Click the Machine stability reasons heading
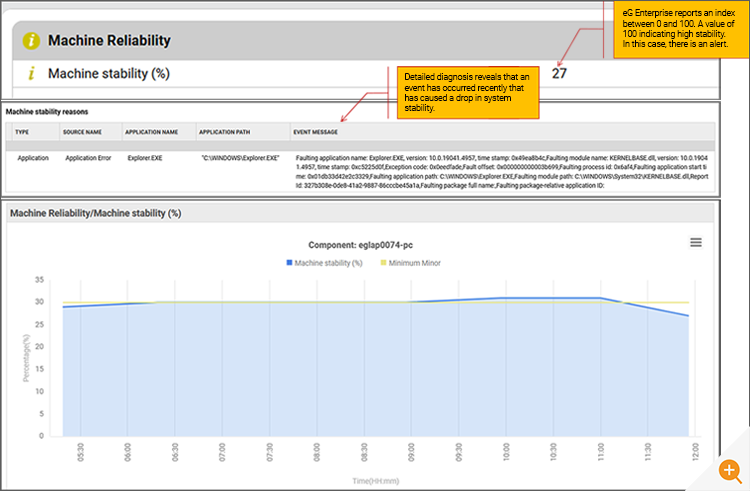This screenshot has height=491, width=750. tap(47, 112)
